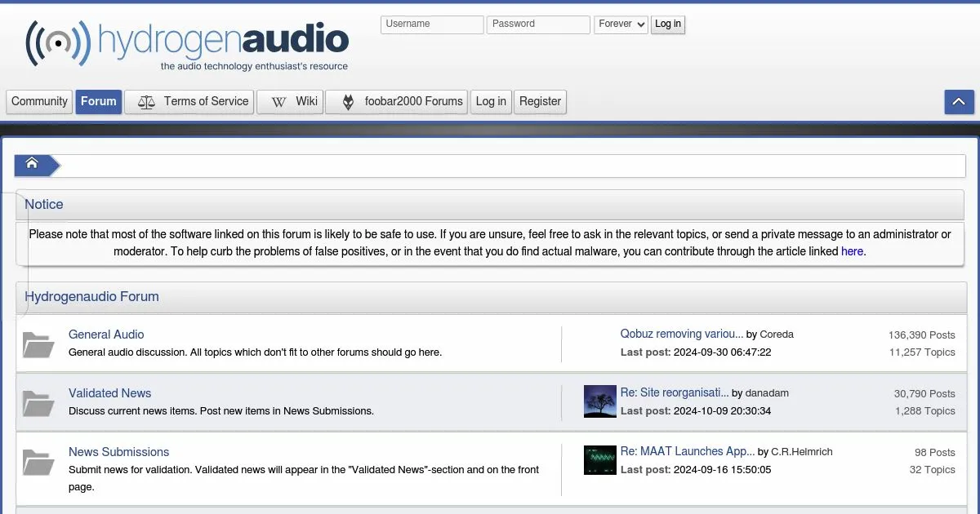Click the date 2024-09-30 06:47:22
Screen dimensions: 980x514
tap(722, 352)
